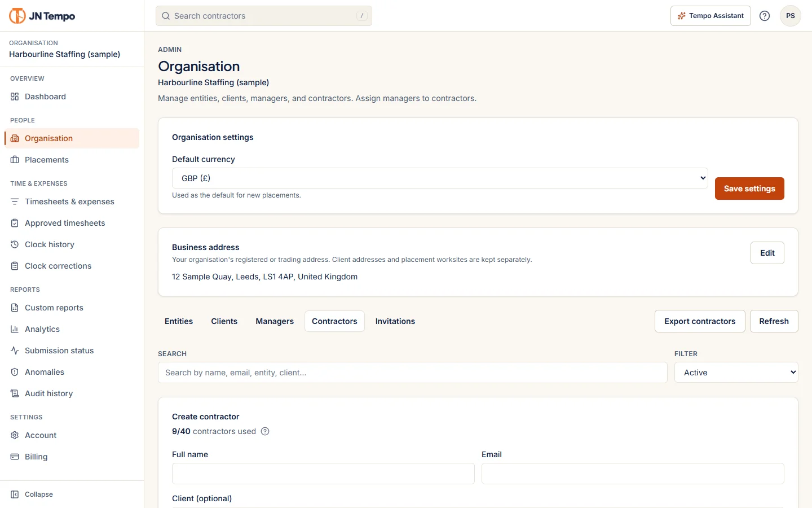This screenshot has width=812, height=508.
Task: Click the Save settings button
Action: click(x=749, y=189)
